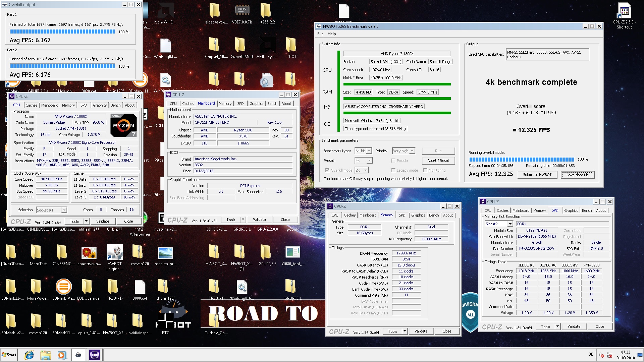Click Validate in CPU-Z CPU window
The height and width of the screenshot is (362, 644).
(103, 221)
